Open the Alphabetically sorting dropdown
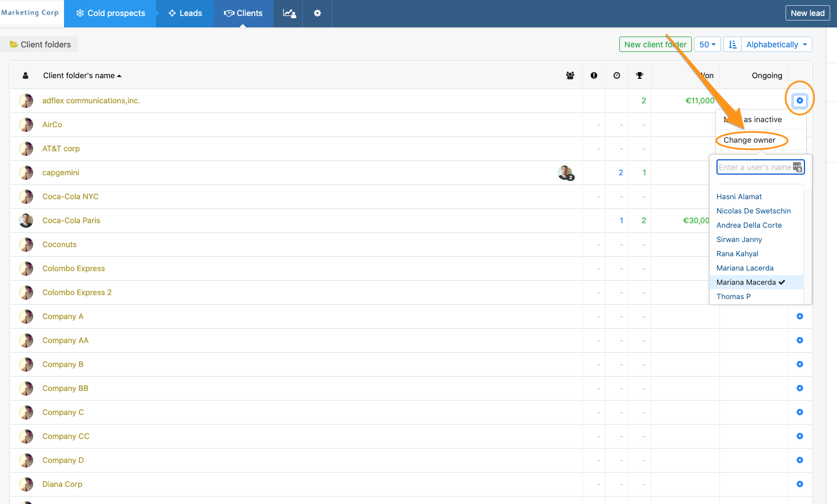 [775, 44]
